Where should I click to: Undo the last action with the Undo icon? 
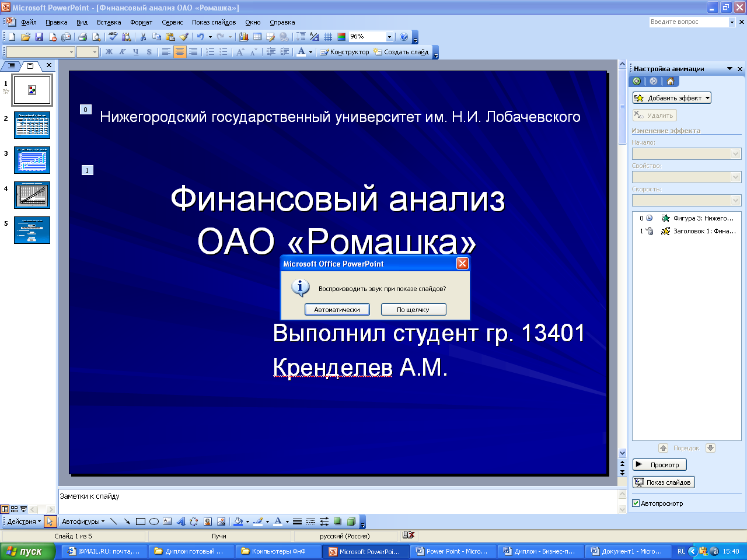click(x=200, y=37)
